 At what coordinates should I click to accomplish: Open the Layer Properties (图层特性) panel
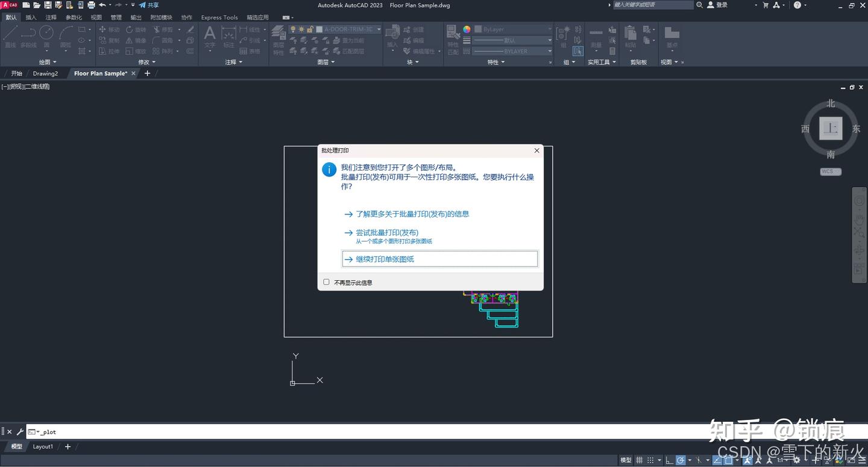279,36
